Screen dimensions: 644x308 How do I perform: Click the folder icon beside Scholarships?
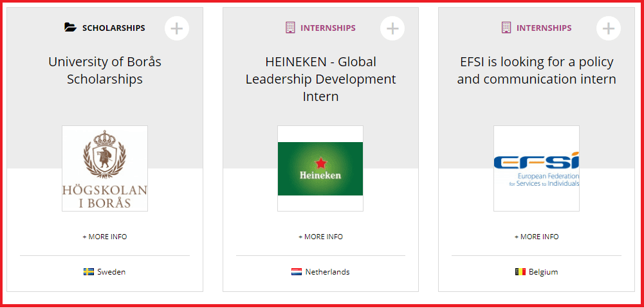click(70, 28)
